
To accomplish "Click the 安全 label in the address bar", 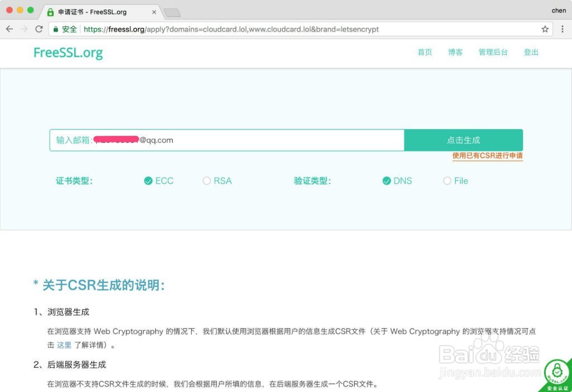I will pos(69,29).
